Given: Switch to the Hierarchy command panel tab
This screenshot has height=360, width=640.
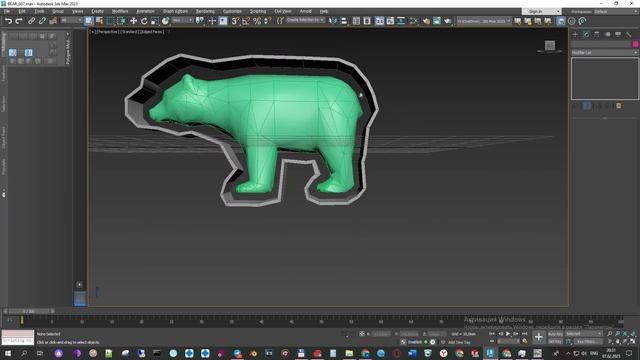Looking at the screenshot, I should 597,34.
